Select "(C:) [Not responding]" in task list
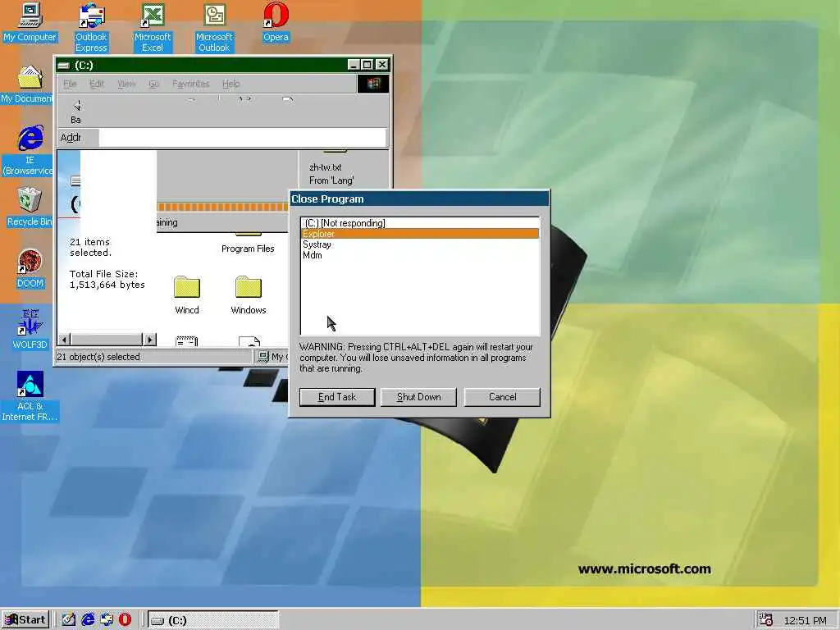The image size is (840, 630). point(420,223)
